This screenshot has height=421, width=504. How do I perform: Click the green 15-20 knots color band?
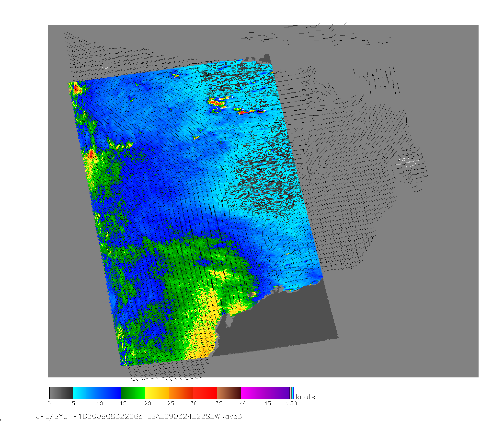[133, 393]
